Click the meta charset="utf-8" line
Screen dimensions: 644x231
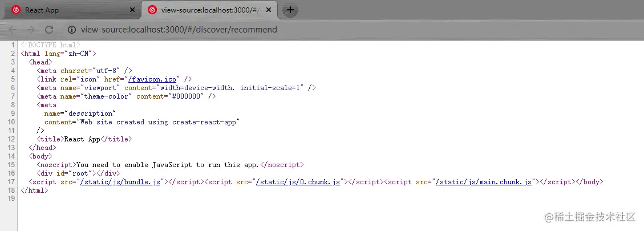(84, 71)
